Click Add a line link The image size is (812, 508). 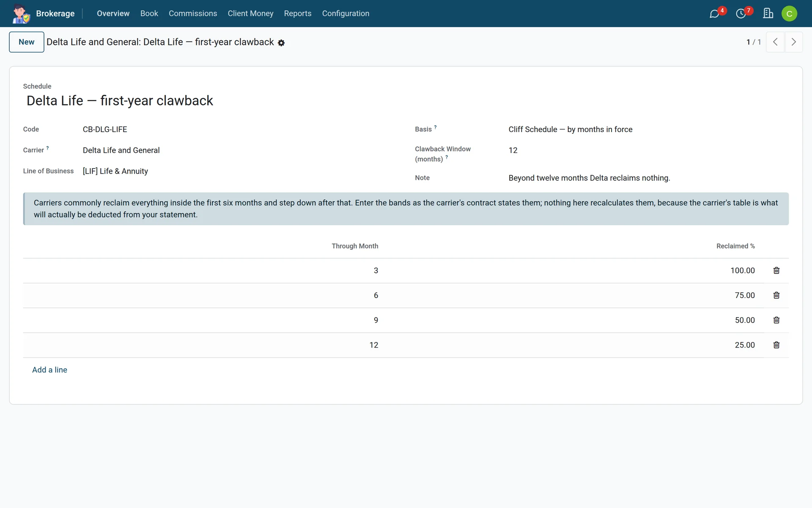(49, 370)
